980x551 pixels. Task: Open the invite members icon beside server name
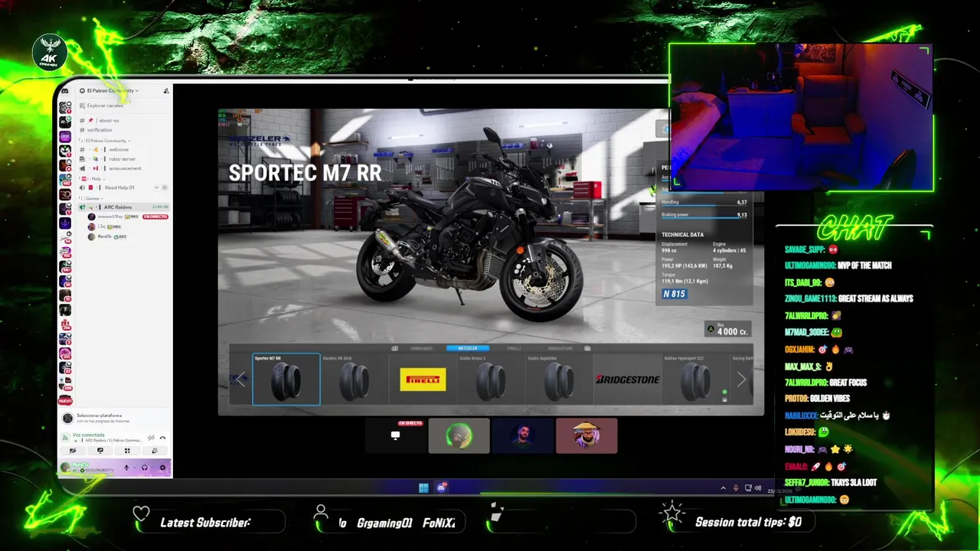click(166, 91)
